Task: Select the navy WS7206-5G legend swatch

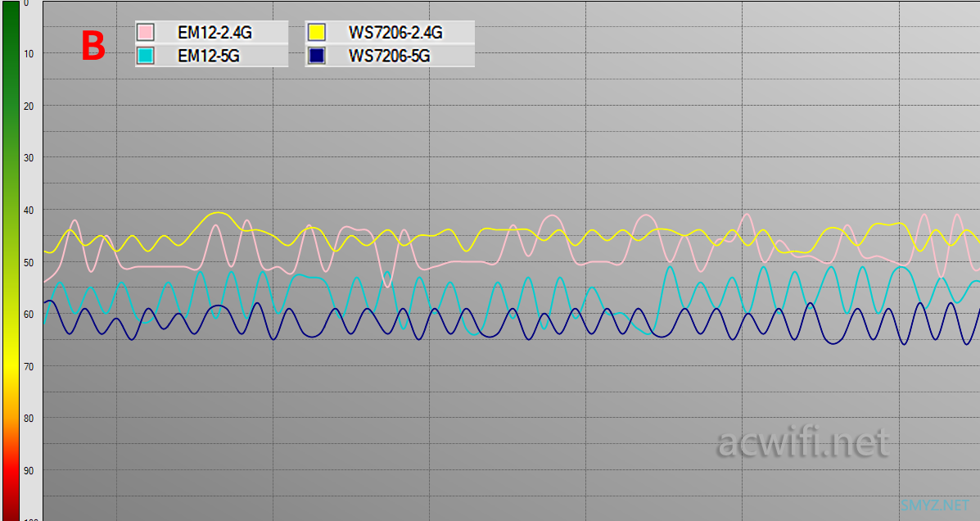Action: tap(317, 56)
